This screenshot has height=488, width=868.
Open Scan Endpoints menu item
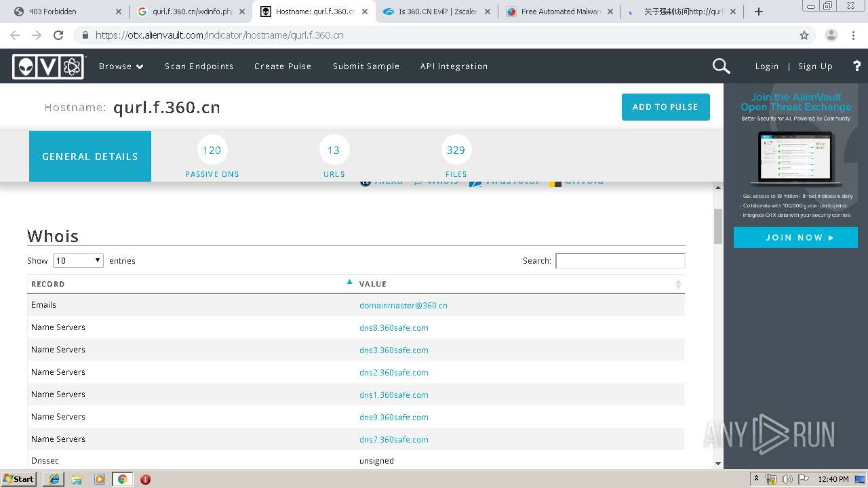click(x=199, y=66)
